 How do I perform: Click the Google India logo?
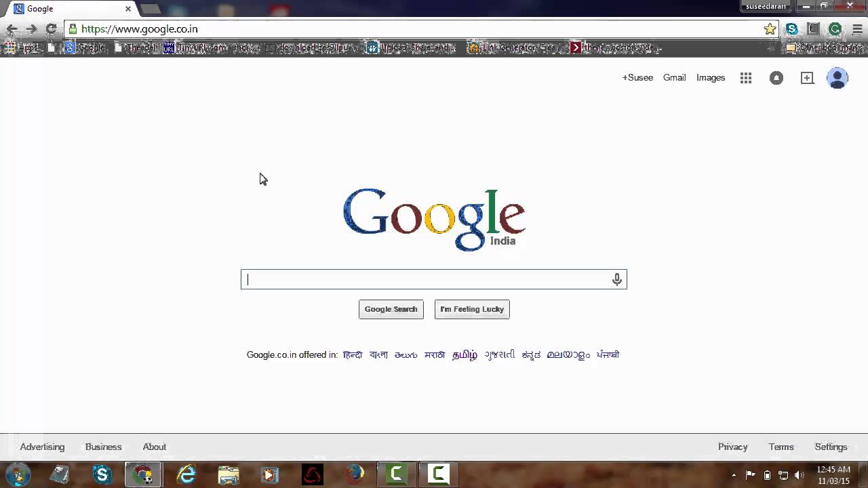click(434, 219)
